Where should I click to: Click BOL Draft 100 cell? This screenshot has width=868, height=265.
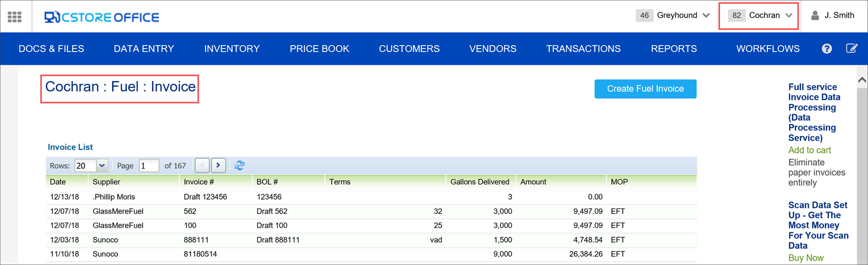click(272, 225)
